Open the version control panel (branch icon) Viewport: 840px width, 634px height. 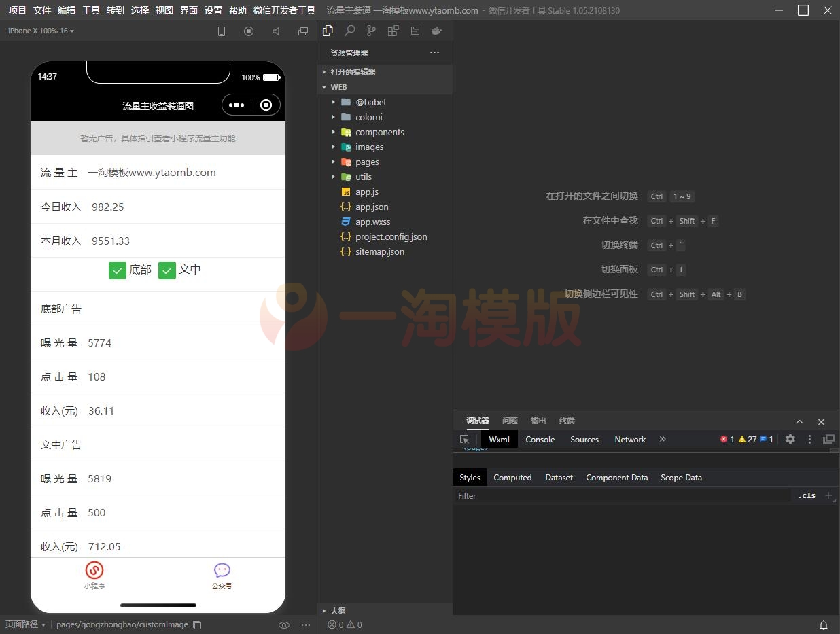click(x=371, y=31)
